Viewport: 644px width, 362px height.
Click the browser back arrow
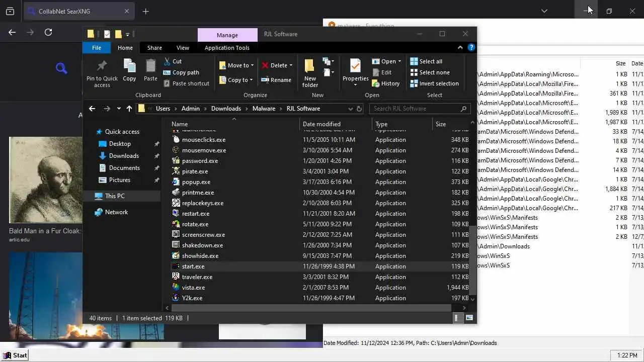pos(12,32)
